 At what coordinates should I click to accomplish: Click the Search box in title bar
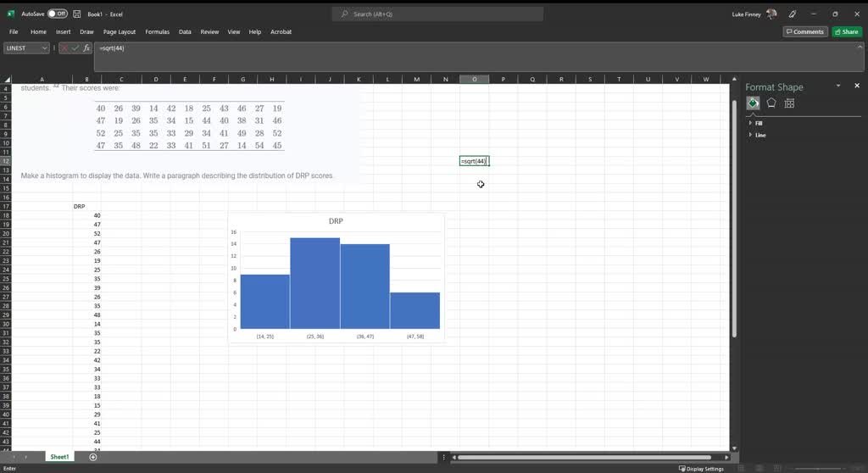[437, 14]
